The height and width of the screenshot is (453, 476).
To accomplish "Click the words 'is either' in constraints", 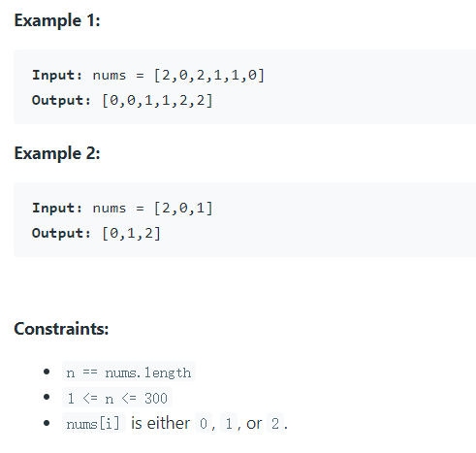I will point(160,423).
